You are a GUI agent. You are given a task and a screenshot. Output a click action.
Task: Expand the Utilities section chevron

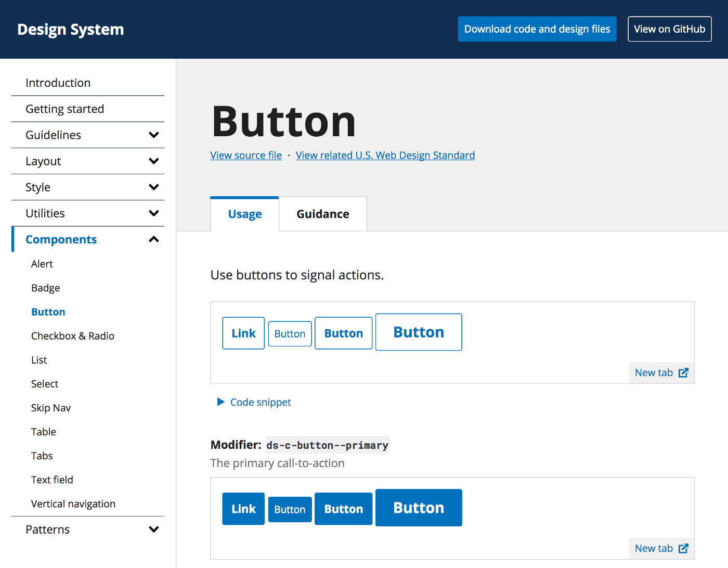153,213
